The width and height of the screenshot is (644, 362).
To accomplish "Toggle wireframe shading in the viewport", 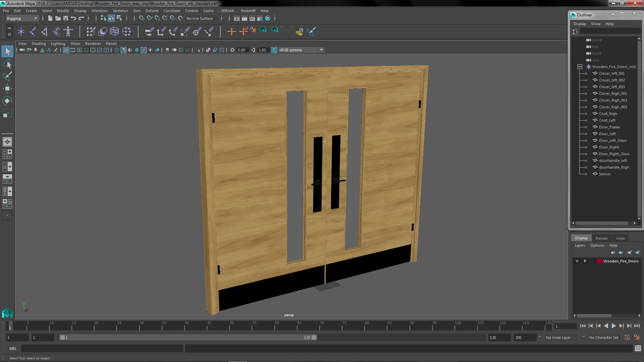I will pyautogui.click(x=116, y=50).
